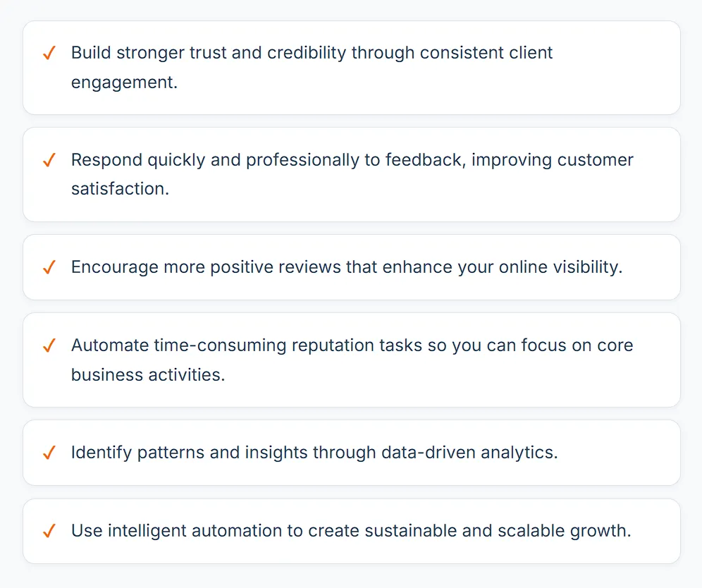The height and width of the screenshot is (588, 702).
Task: Click the words 'online visibility.'
Action: click(x=561, y=267)
